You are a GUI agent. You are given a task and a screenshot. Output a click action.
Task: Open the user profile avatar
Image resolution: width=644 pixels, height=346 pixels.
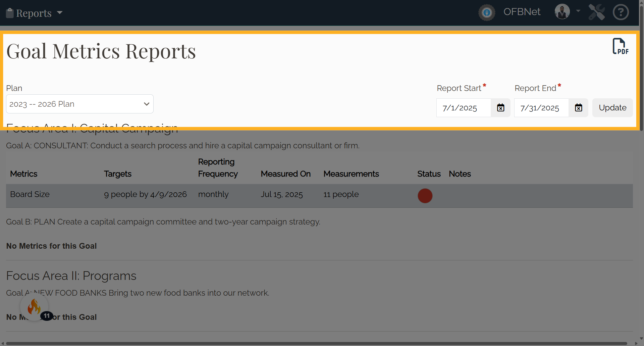(562, 12)
